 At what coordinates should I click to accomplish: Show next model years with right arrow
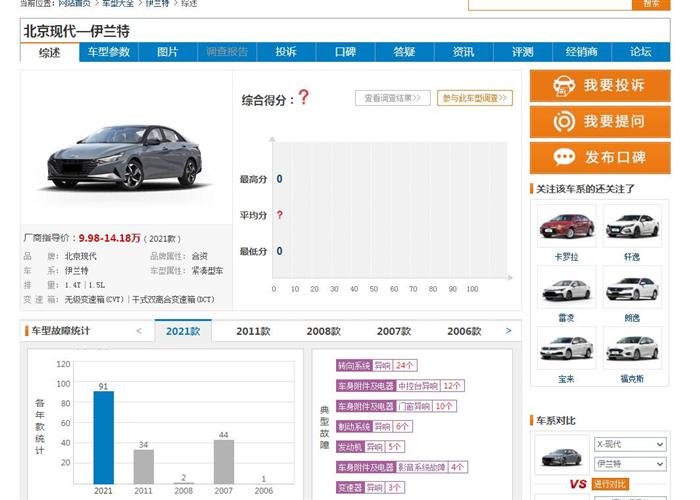508,331
